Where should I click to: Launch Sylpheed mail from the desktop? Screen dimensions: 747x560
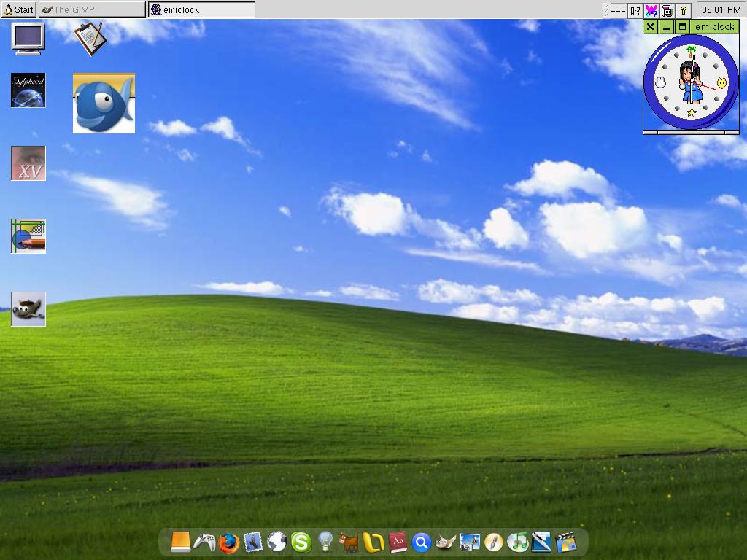point(28,90)
